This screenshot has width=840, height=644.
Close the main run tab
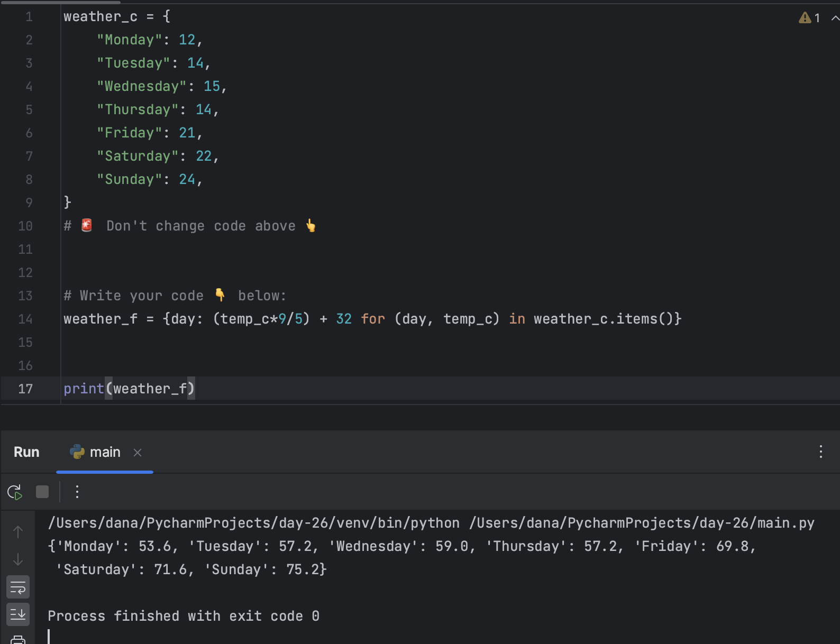(x=138, y=453)
